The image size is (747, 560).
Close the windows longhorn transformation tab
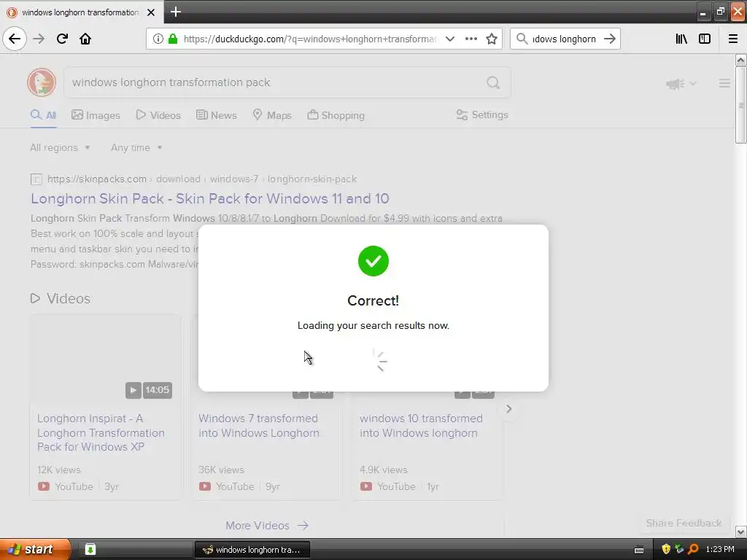click(151, 12)
